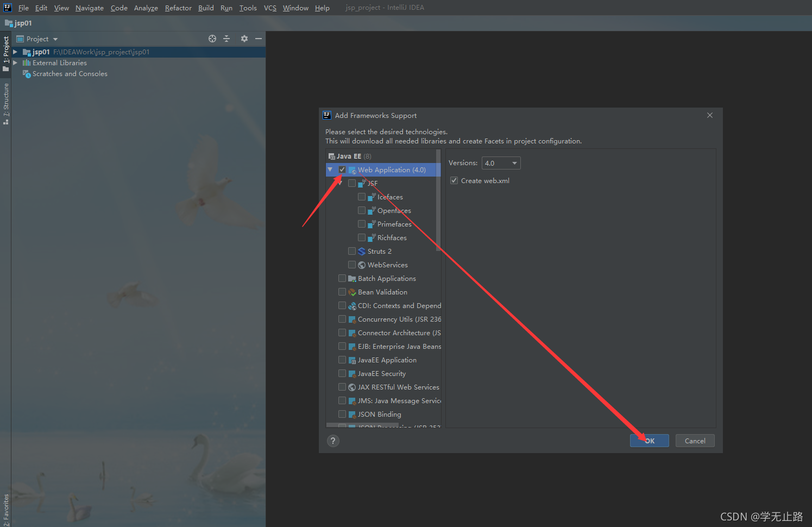Click the External Libraries icon

[x=27, y=63]
